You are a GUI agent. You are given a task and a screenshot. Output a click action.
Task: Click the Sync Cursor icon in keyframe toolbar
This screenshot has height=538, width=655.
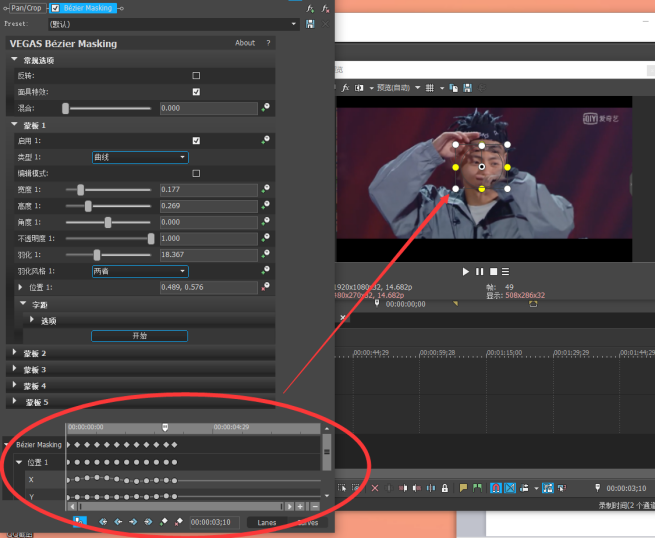coord(79,521)
